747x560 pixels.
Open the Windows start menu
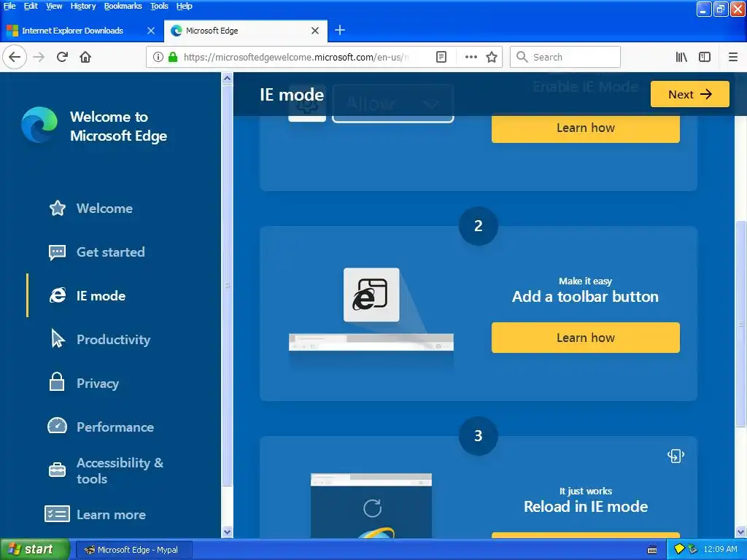[35, 550]
